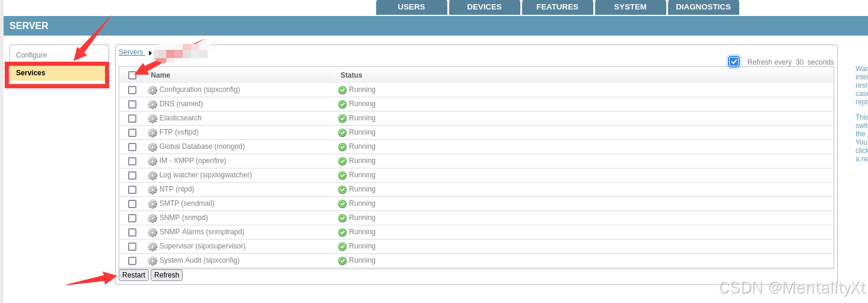The height and width of the screenshot is (303, 868).
Task: Select the System Audit (sipxconfig) checkbox
Action: (x=132, y=261)
